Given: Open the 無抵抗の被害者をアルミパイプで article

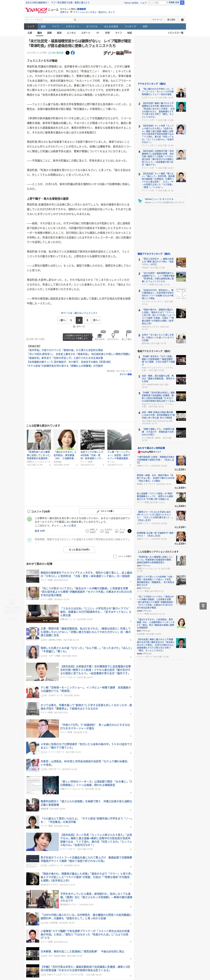Looking at the screenshot, I should (86, 574).
